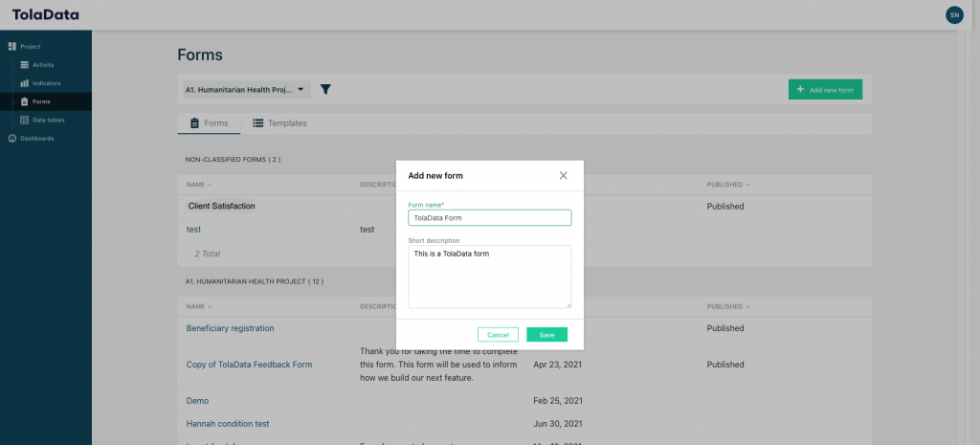The width and height of the screenshot is (980, 445).
Task: Click the 2 Total row text
Action: tap(207, 254)
